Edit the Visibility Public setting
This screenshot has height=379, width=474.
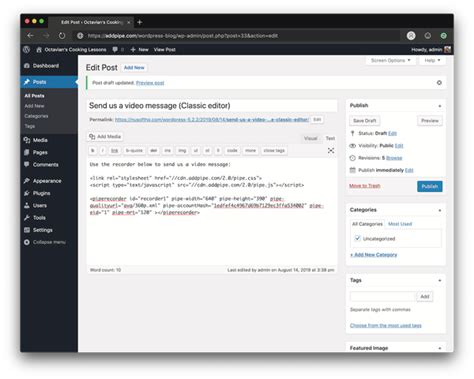[x=399, y=146]
